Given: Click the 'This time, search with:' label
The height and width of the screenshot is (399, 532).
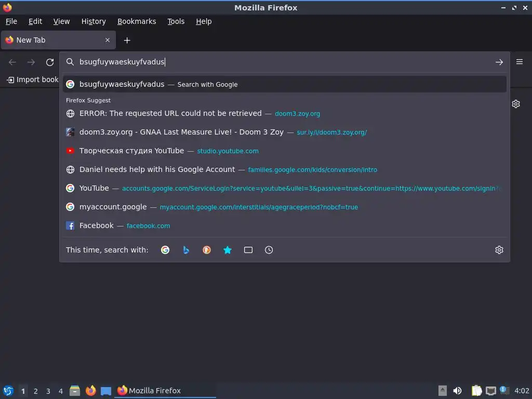Looking at the screenshot, I should 107,250.
